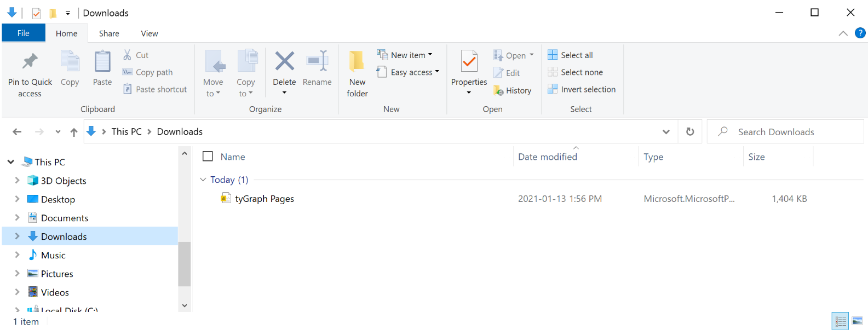Expand the Documents tree node
868x335 pixels.
(x=17, y=218)
